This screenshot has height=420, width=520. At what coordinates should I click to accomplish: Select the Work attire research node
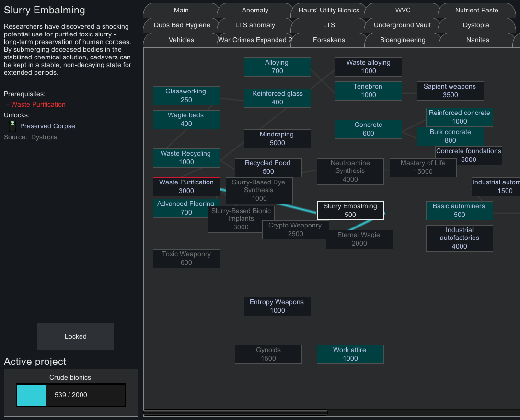click(x=350, y=354)
